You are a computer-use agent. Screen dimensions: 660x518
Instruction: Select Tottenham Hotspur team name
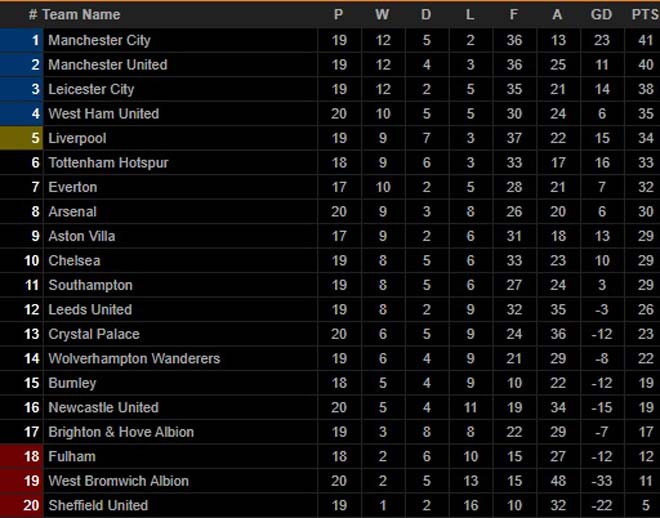[x=108, y=163]
